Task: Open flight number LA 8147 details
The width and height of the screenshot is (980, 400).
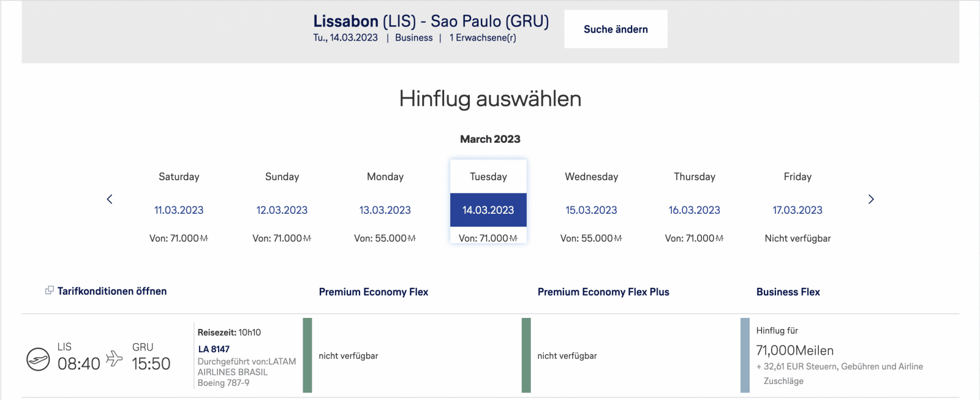Action: pyautogui.click(x=214, y=349)
